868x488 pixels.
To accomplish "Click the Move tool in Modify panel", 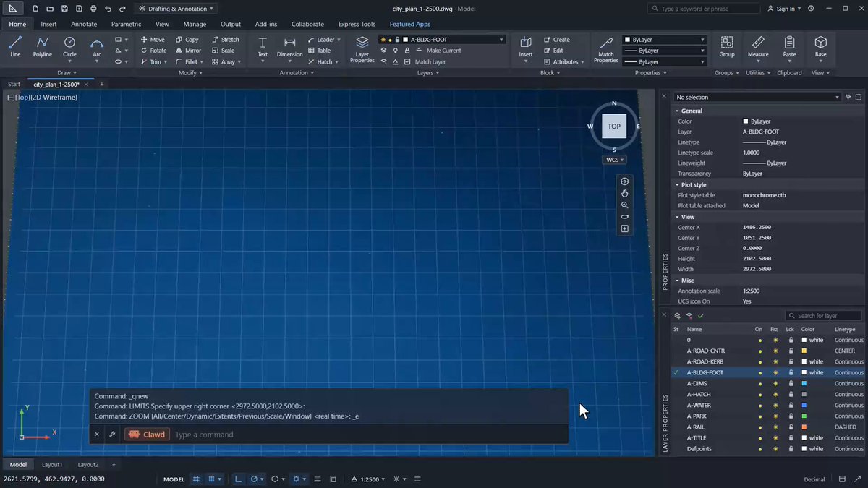I will coord(153,40).
